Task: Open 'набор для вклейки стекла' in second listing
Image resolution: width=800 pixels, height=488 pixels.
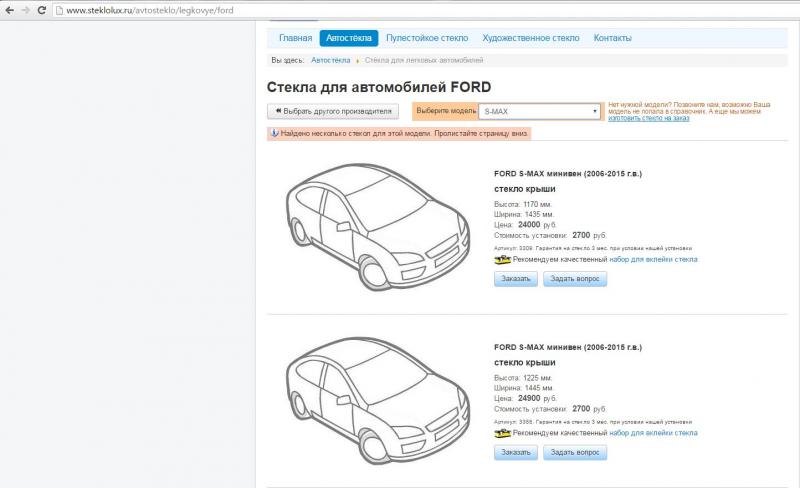Action: [x=654, y=433]
